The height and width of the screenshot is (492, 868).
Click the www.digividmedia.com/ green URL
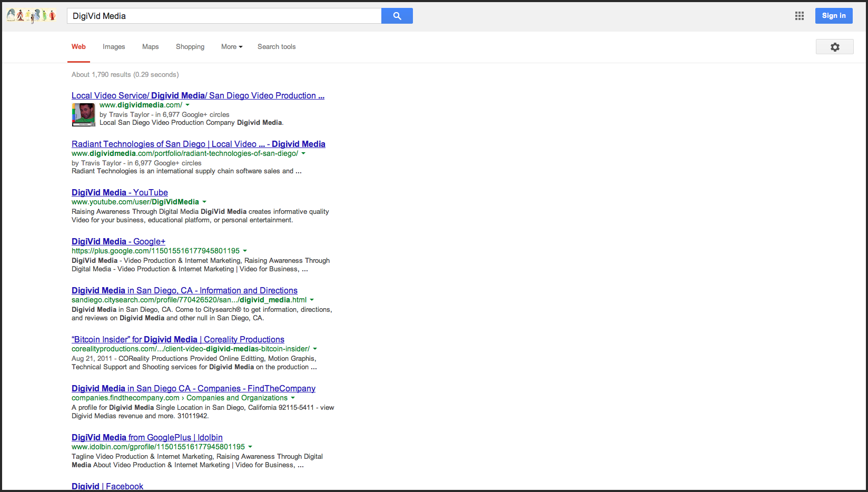[141, 105]
